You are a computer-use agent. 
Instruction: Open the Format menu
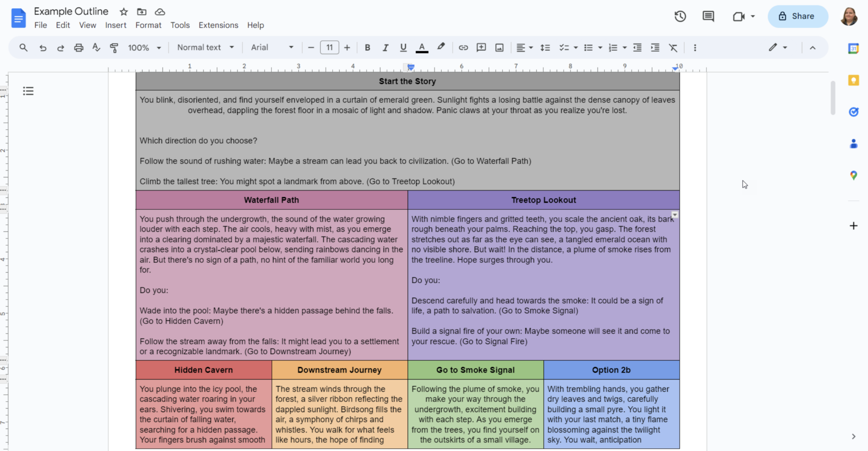coord(148,25)
